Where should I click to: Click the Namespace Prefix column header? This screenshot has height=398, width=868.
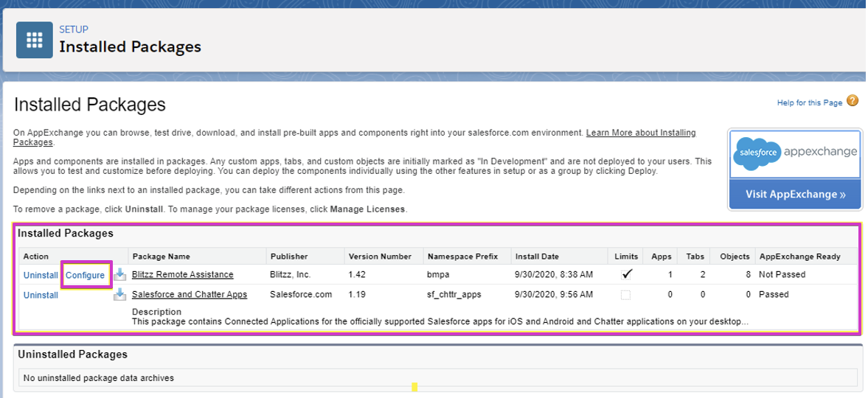[x=462, y=256]
